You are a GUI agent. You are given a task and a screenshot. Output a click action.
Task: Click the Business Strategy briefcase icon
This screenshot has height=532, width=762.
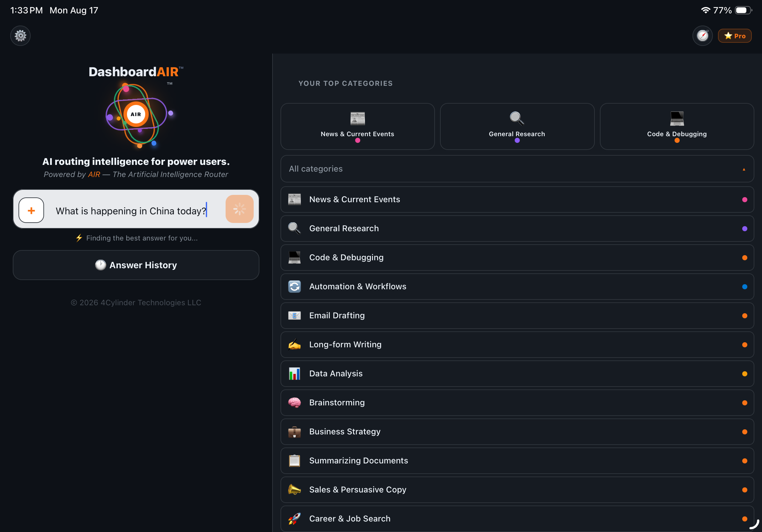click(x=295, y=432)
